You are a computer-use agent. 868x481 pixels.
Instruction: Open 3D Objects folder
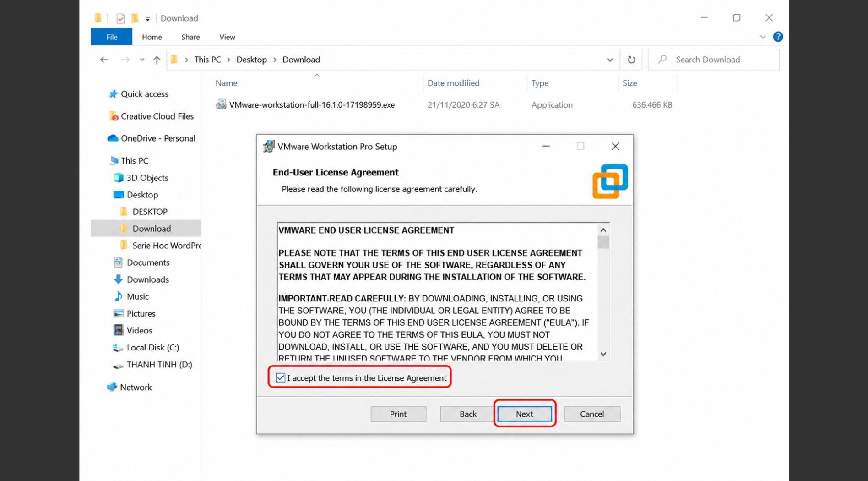[x=147, y=178]
